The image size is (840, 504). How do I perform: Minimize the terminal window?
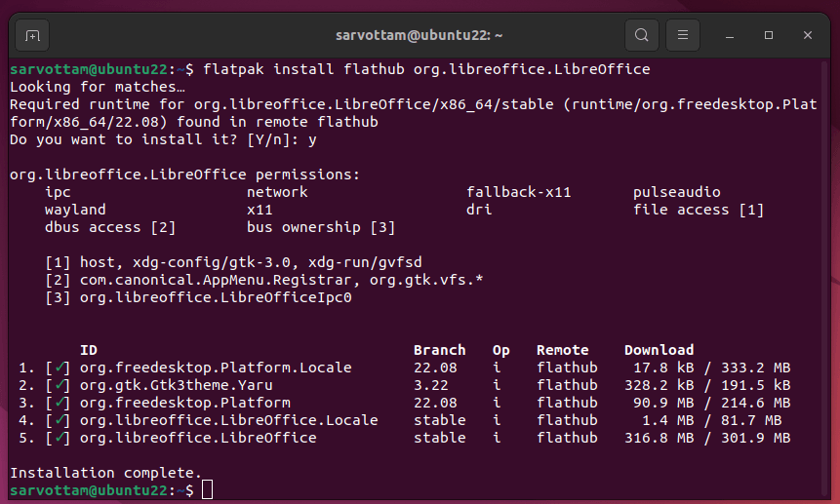pyautogui.click(x=729, y=35)
